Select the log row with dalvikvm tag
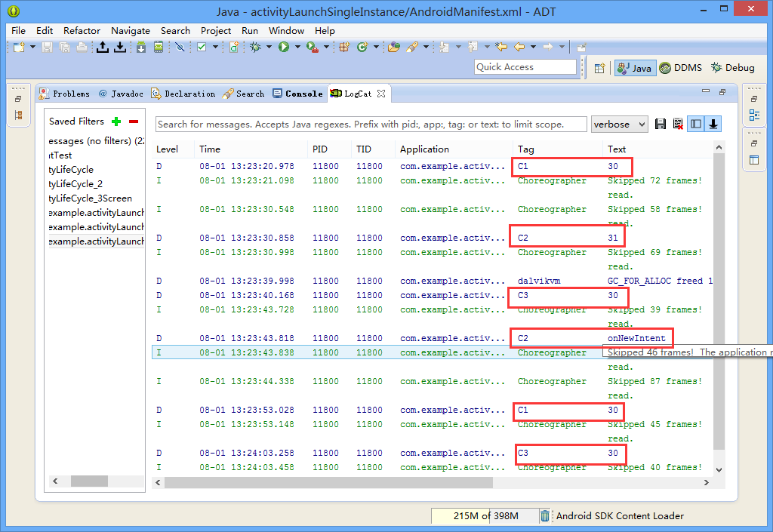Screen dimensions: 773x532 [x=433, y=281]
